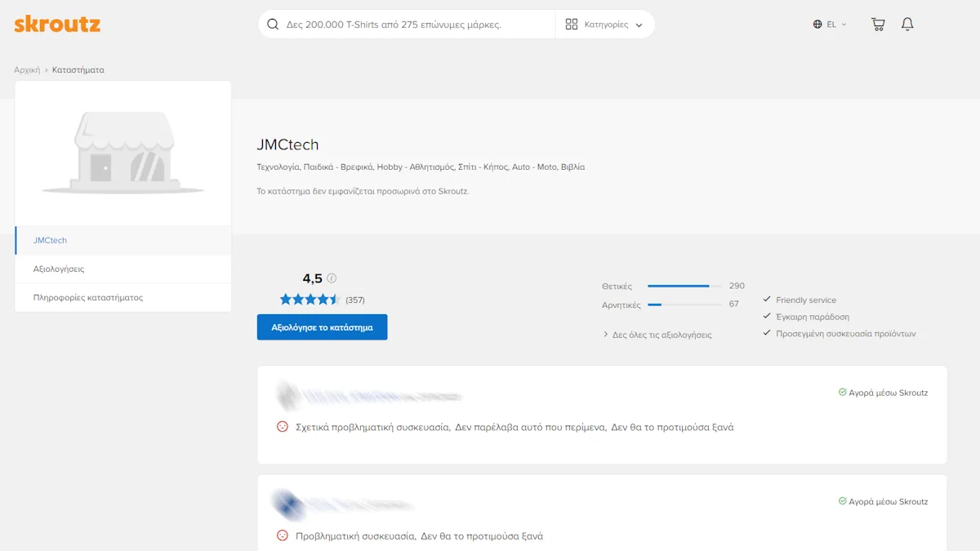This screenshot has height=551, width=980.
Task: Click the star rating row
Action: [x=310, y=300]
